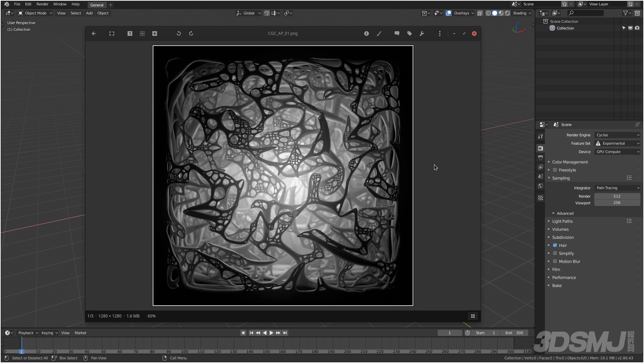Expand the Color Management panel
This screenshot has height=363, width=644.
[x=570, y=162]
